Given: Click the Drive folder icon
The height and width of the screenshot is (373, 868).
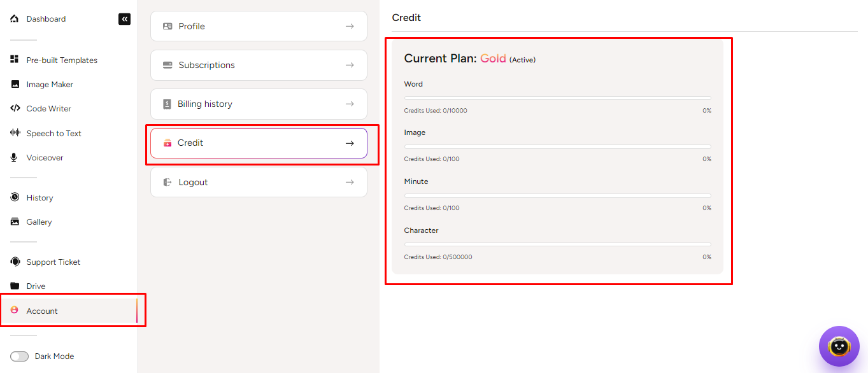Looking at the screenshot, I should tap(15, 286).
